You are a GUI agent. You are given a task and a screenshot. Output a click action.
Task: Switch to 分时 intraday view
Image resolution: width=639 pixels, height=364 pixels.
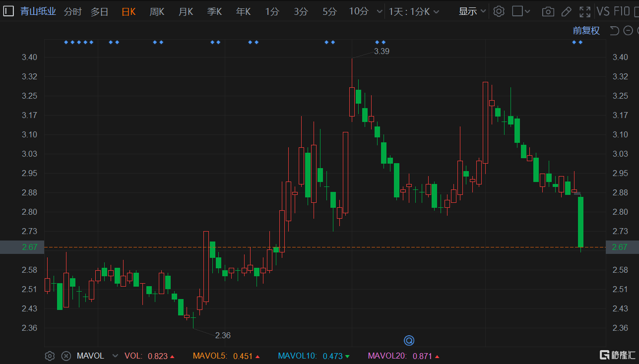(73, 11)
